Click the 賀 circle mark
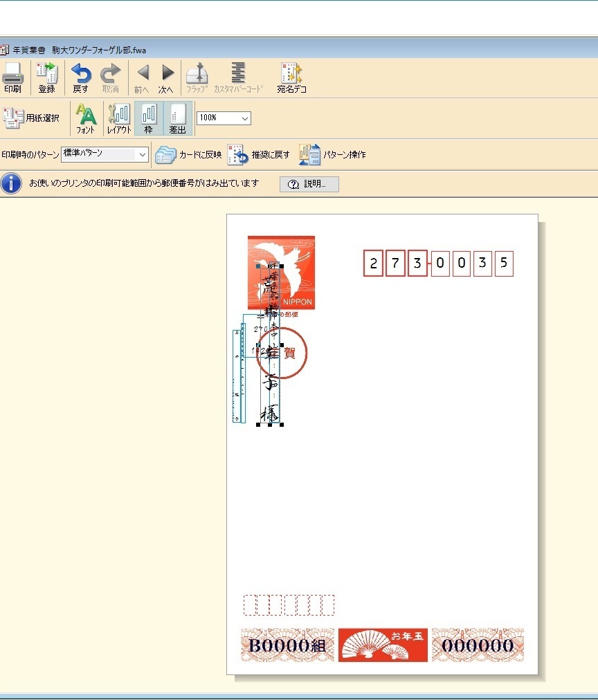 click(x=282, y=353)
